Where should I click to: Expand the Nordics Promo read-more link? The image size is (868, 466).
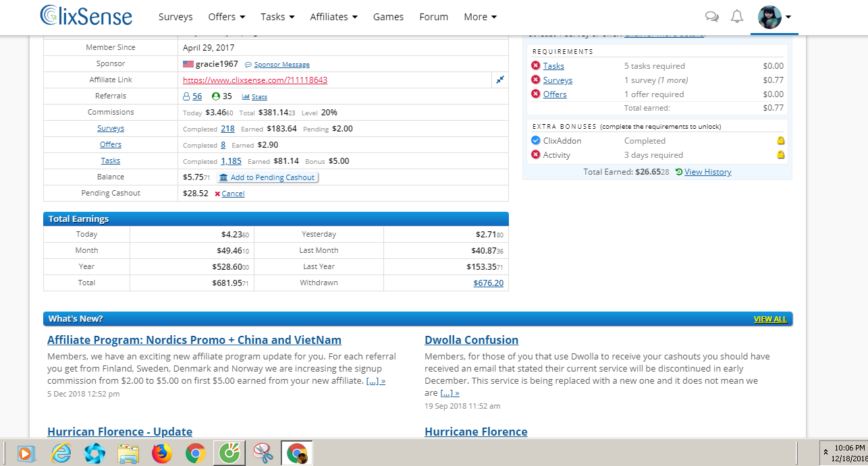376,381
